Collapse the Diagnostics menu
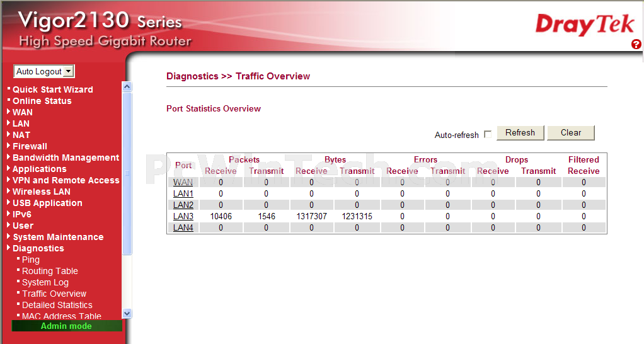Viewport: 644px width, 344px height. point(38,248)
